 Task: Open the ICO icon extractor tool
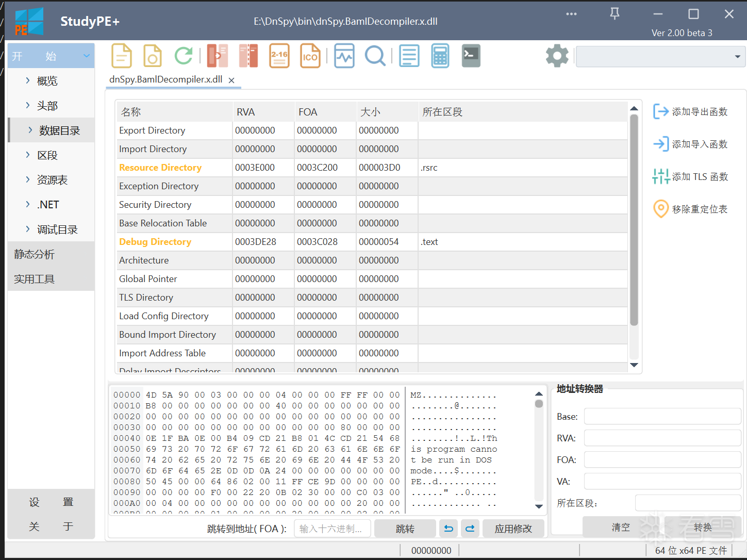click(x=310, y=55)
